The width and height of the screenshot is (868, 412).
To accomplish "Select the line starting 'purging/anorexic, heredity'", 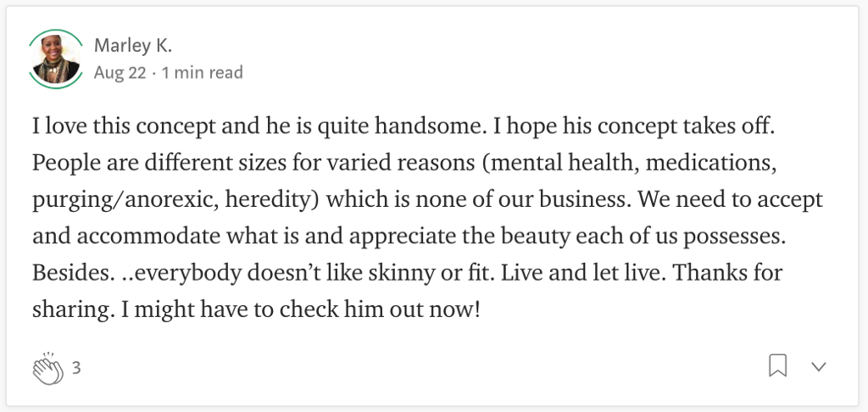I will pyautogui.click(x=427, y=200).
